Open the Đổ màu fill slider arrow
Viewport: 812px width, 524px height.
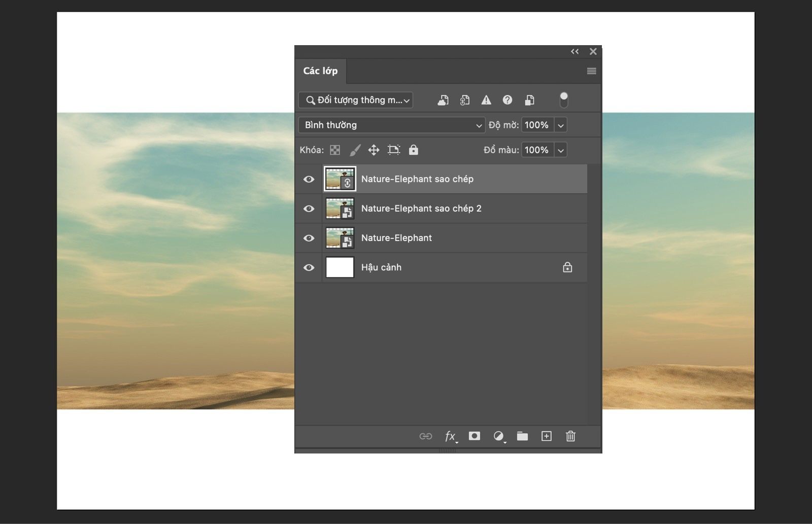point(561,150)
